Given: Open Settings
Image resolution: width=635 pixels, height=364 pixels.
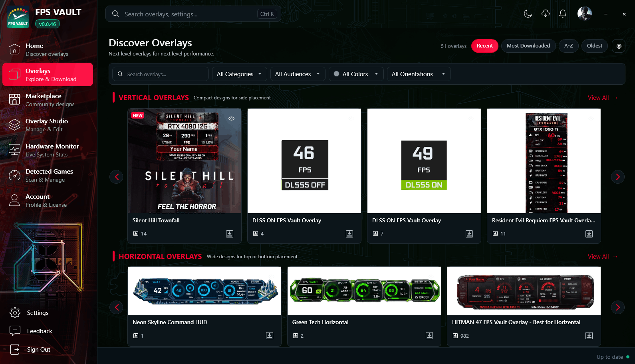Looking at the screenshot, I should pos(48,313).
